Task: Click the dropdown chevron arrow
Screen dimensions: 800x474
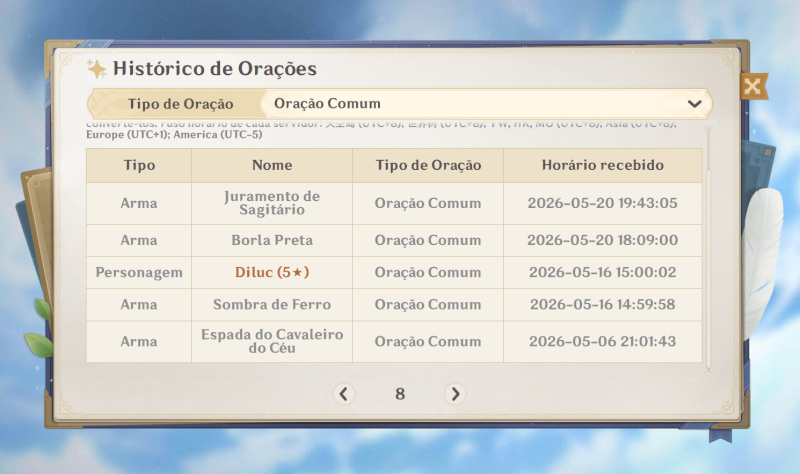Action: coord(694,104)
